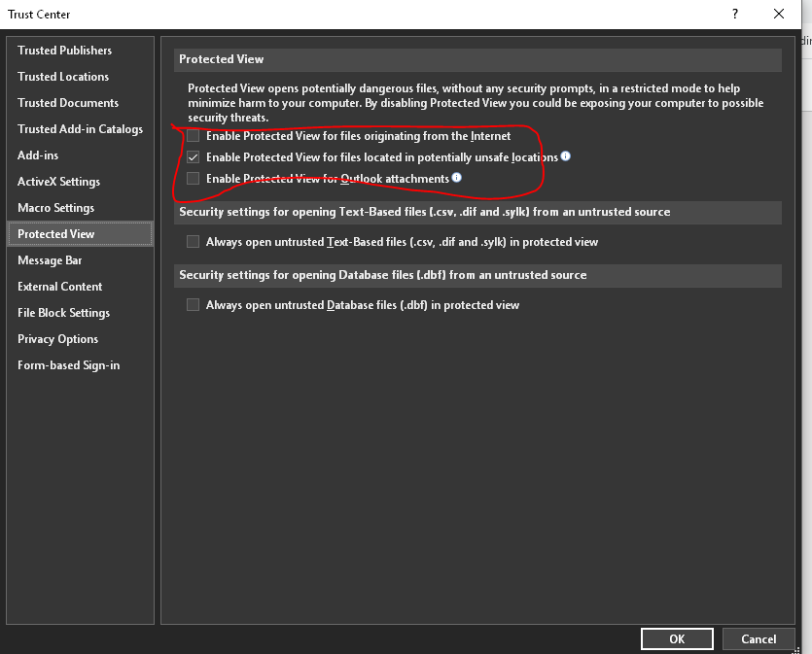812x654 pixels.
Task: Open Trusted Add-in Catalogs settings
Action: [x=80, y=129]
